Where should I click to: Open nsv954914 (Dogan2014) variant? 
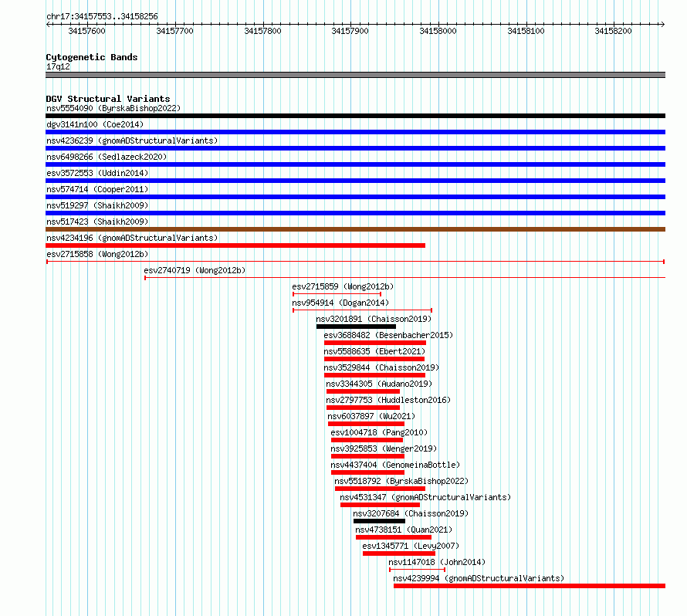(x=340, y=303)
